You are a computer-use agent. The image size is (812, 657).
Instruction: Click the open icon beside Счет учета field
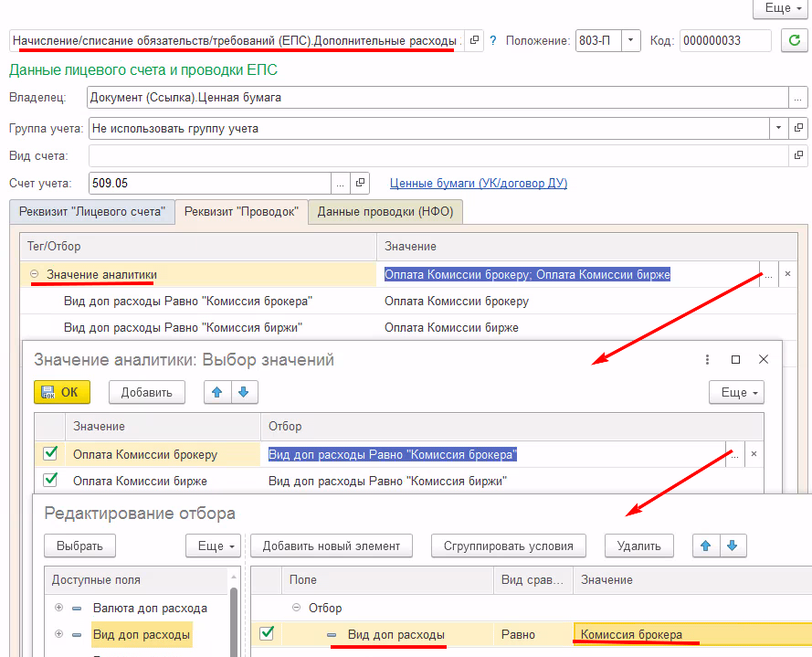[360, 183]
